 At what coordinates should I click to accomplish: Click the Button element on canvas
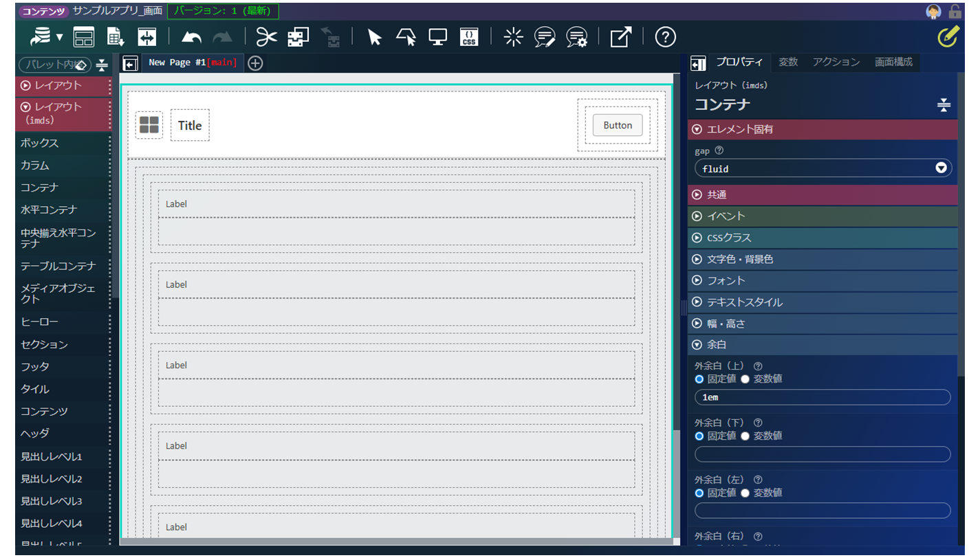618,125
